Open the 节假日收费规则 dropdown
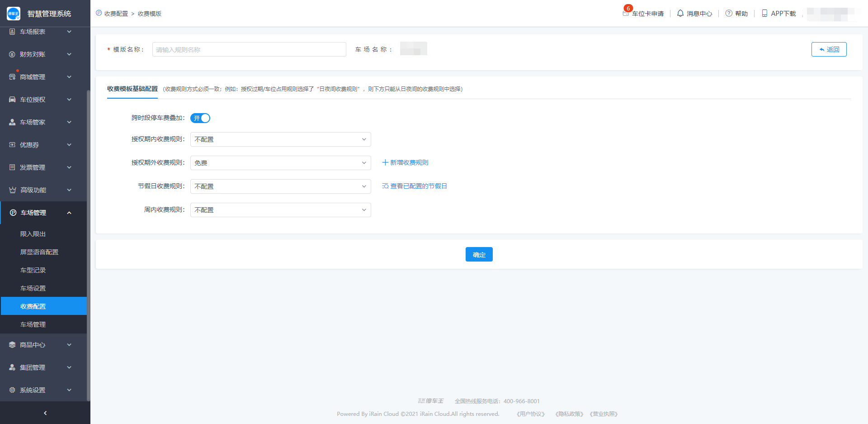Screen dimensions: 868x424 [281, 186]
